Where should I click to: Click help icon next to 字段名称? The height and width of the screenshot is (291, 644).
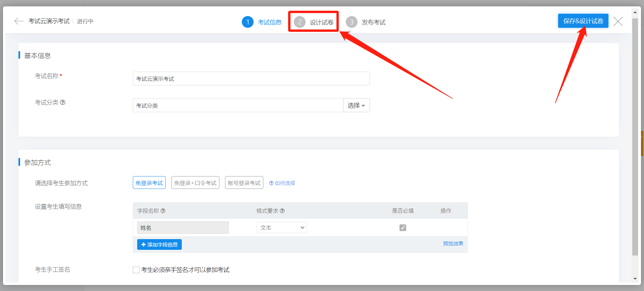pos(163,211)
